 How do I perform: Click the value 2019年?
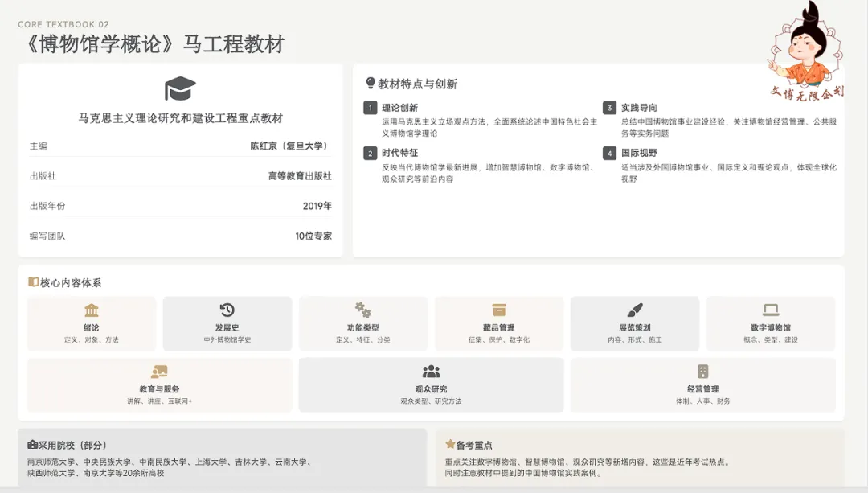(317, 206)
